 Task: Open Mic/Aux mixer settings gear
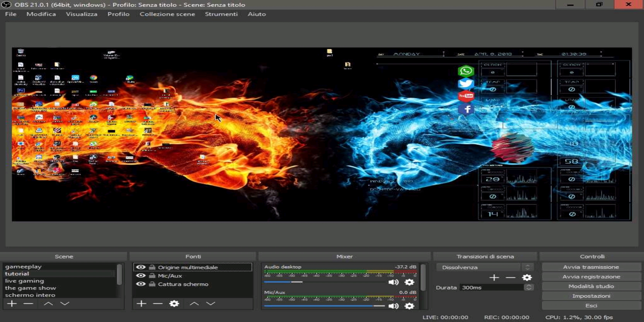tap(409, 306)
